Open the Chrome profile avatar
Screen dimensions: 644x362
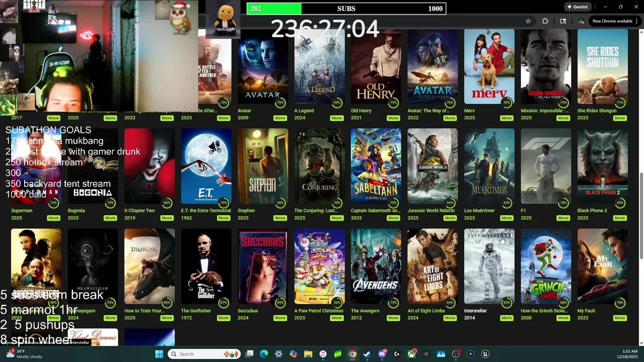tap(581, 21)
